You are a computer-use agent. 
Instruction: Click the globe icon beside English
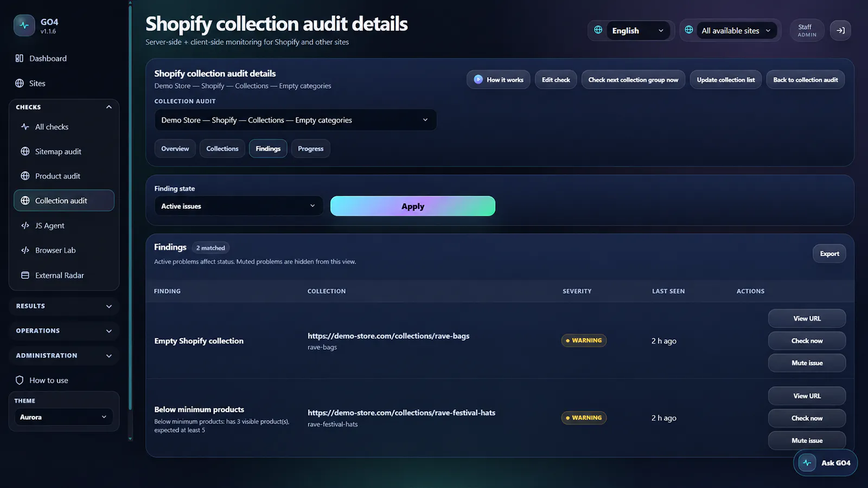(598, 30)
